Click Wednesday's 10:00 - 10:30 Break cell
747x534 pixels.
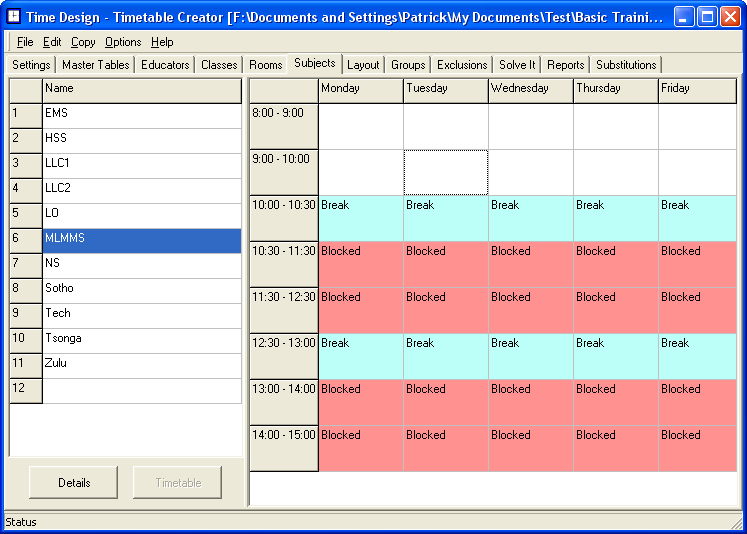tap(531, 218)
